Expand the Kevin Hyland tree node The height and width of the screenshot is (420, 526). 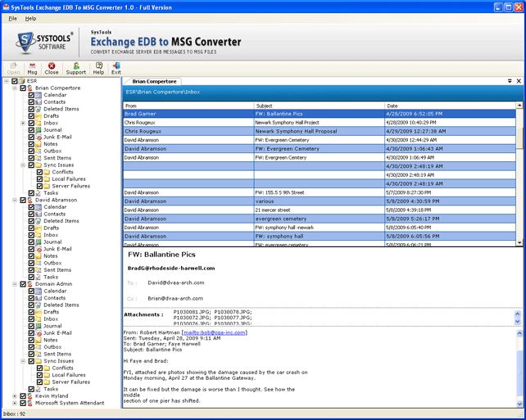tap(15, 396)
